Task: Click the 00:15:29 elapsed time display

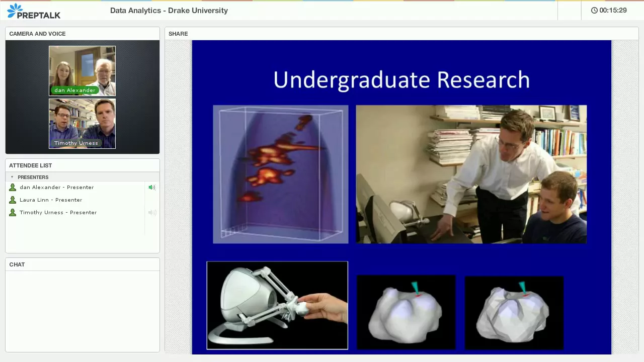Action: coord(613,10)
